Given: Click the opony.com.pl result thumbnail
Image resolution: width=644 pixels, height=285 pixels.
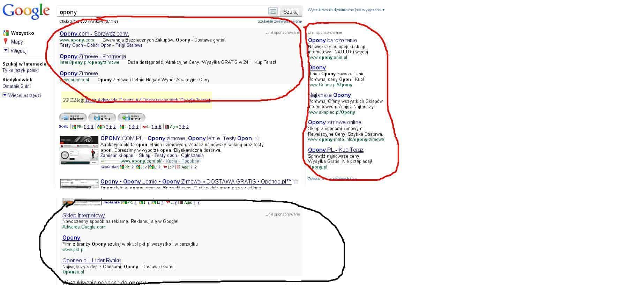Looking at the screenshot, I should [x=79, y=150].
